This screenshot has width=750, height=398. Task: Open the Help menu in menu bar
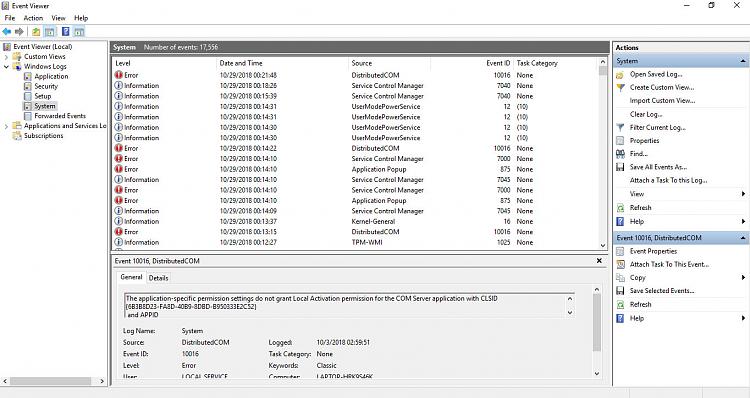tap(81, 18)
